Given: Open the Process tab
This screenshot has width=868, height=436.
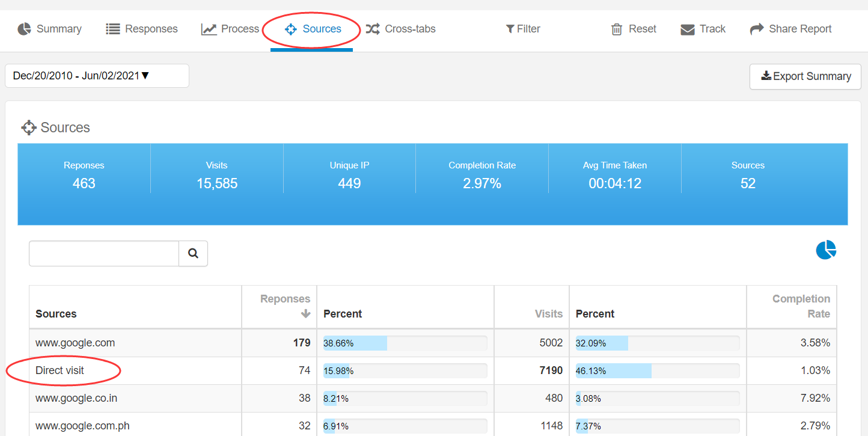Looking at the screenshot, I should coord(230,29).
